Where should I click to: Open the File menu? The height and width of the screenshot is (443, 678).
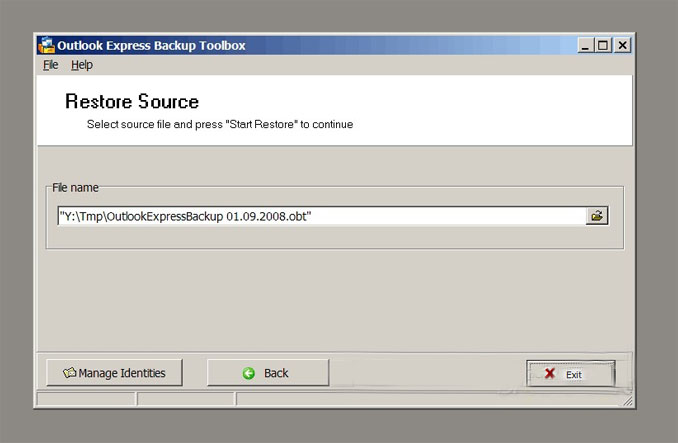(51, 65)
